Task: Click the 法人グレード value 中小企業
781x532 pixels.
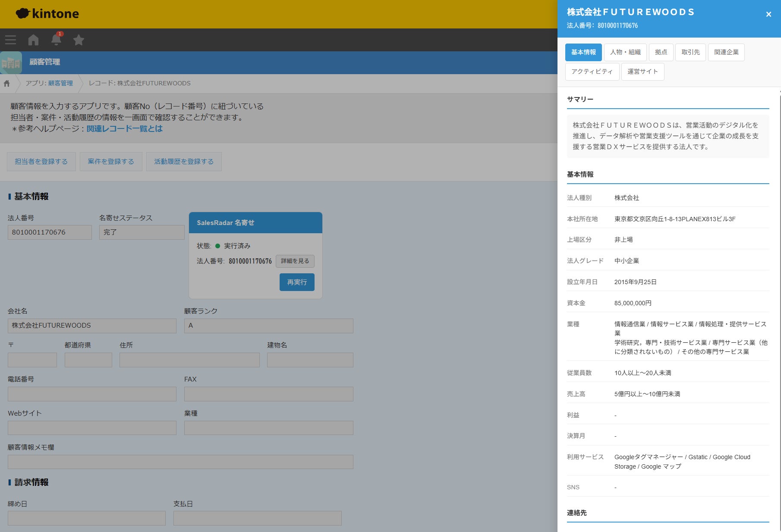Action: tap(627, 261)
